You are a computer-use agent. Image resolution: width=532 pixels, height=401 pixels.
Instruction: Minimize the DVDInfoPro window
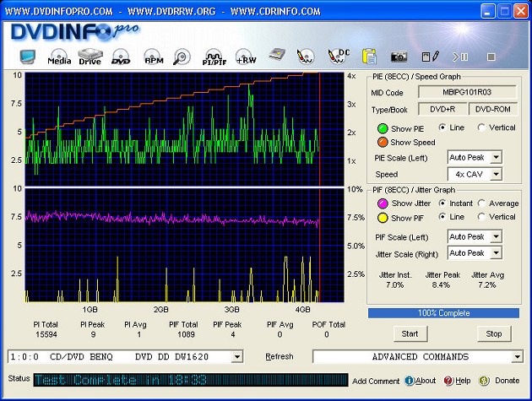point(488,12)
